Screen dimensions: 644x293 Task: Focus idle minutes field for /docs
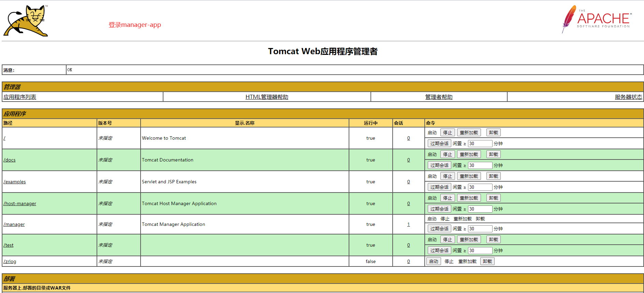pos(480,165)
